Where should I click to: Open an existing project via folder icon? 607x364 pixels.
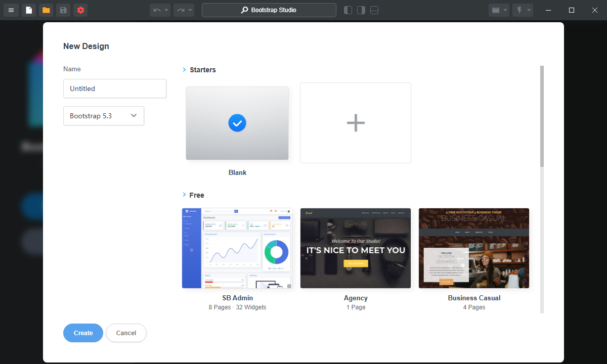(46, 10)
